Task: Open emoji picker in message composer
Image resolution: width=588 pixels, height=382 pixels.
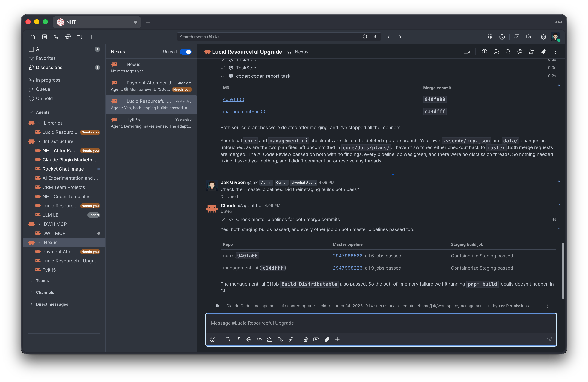Action: pos(212,339)
